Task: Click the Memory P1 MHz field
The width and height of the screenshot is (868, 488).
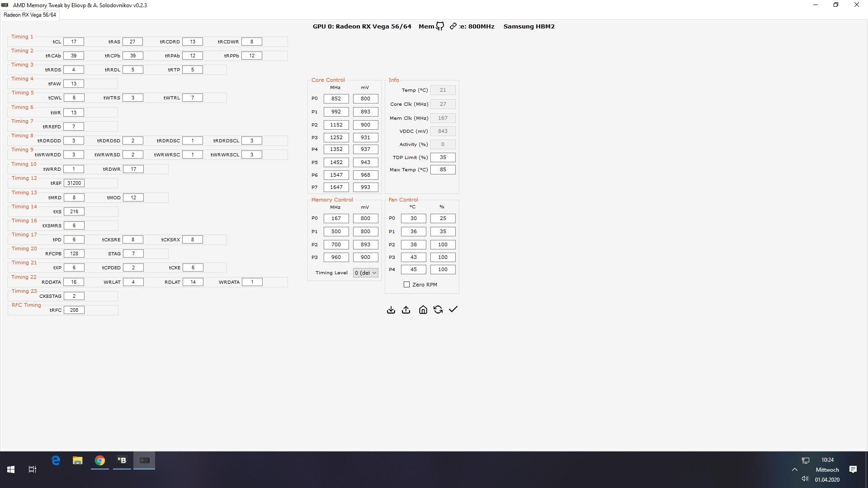Action: [x=336, y=231]
